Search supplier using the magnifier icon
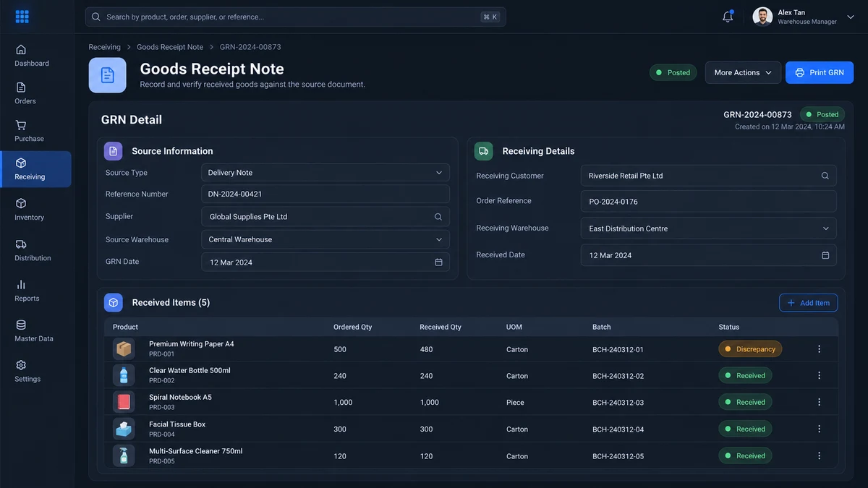868x488 pixels. point(438,217)
